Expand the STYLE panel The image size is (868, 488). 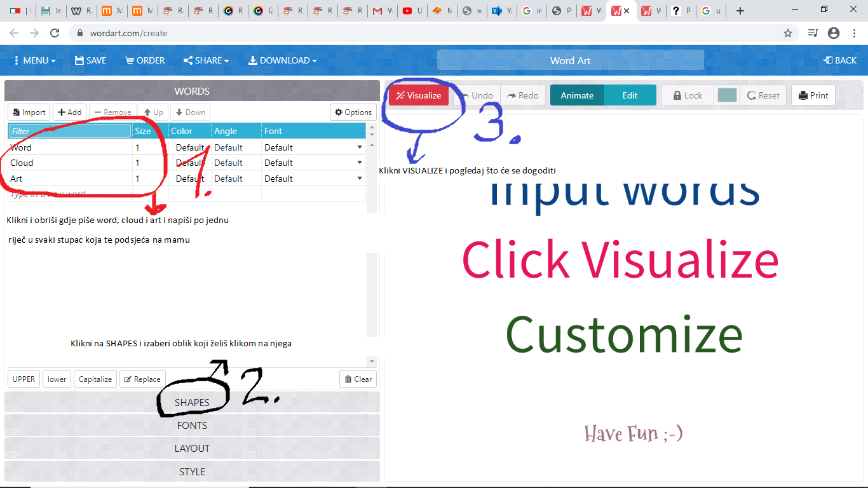click(x=192, y=471)
